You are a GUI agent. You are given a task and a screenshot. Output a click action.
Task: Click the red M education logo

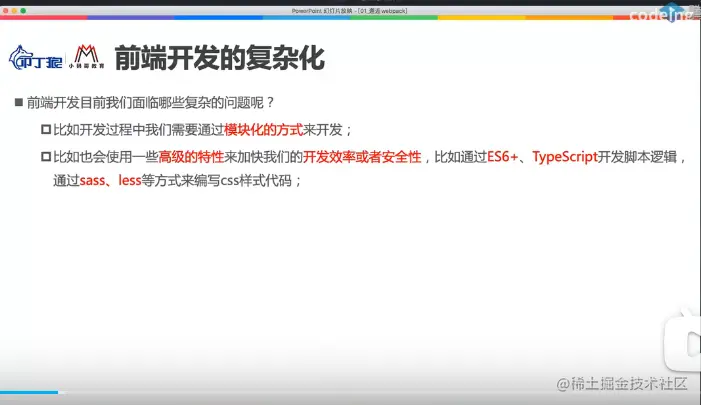click(86, 56)
